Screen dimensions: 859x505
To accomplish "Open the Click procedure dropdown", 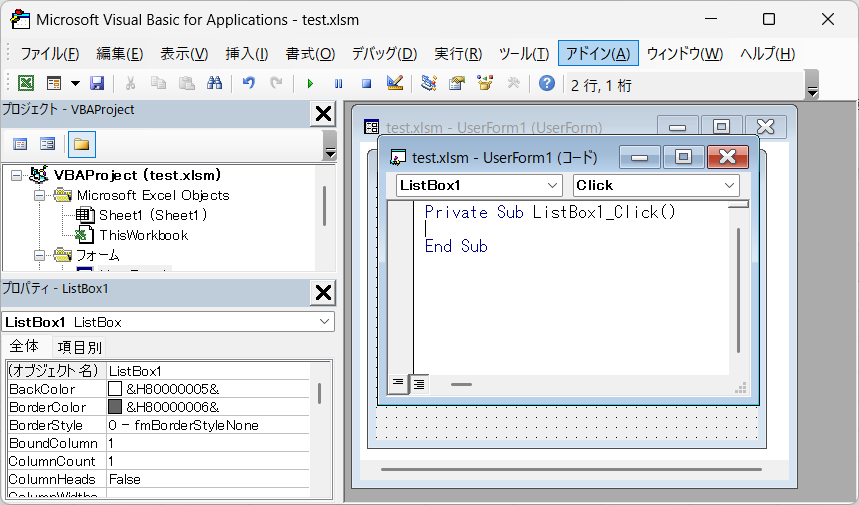I will [656, 186].
